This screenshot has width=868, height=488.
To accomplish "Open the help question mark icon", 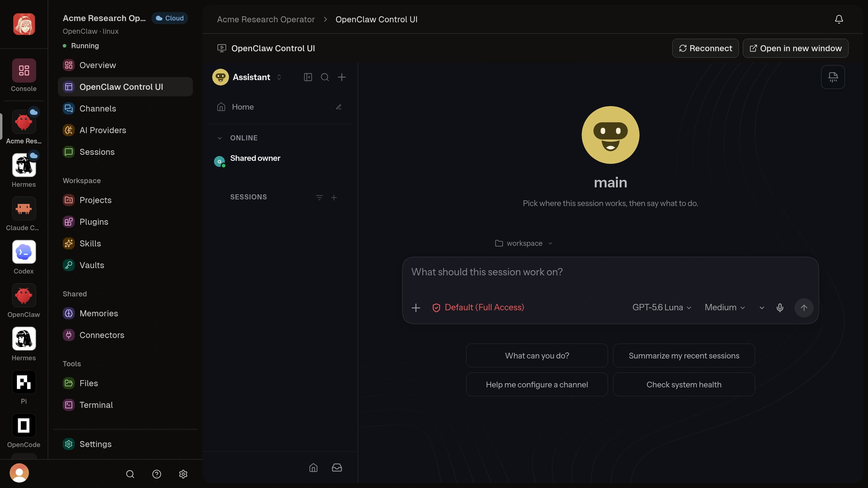I will [157, 474].
